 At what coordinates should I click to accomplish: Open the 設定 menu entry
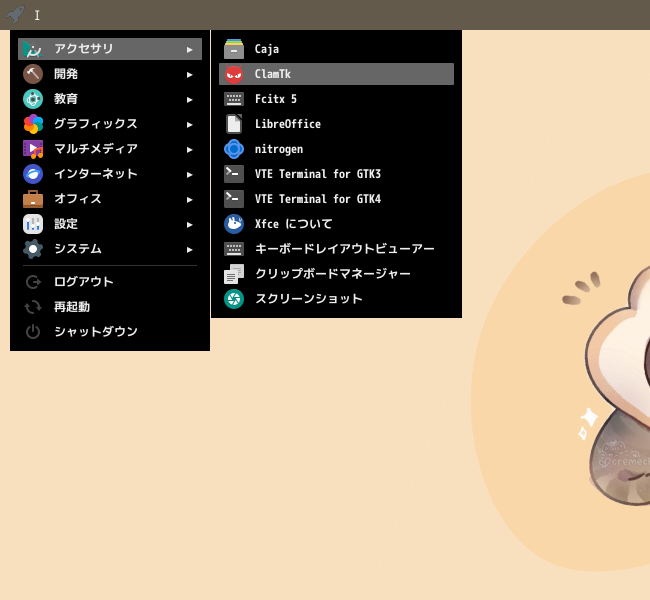tap(110, 224)
